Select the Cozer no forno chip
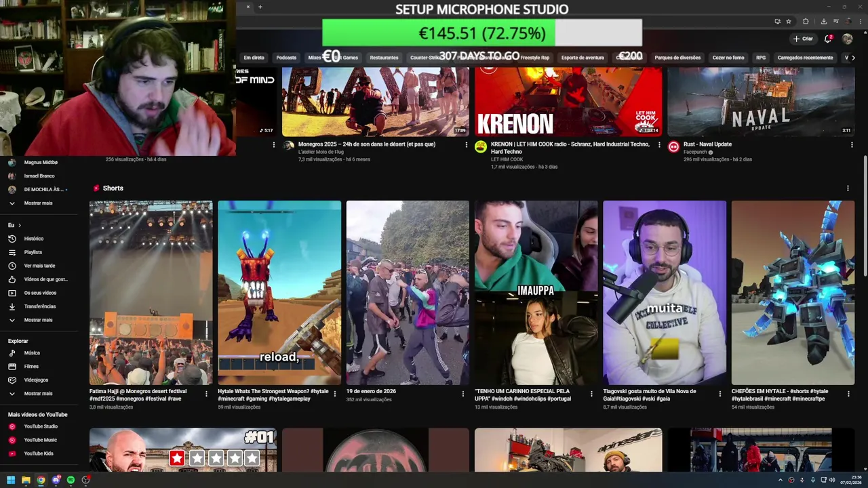Screen dimensions: 868x488 728,58
